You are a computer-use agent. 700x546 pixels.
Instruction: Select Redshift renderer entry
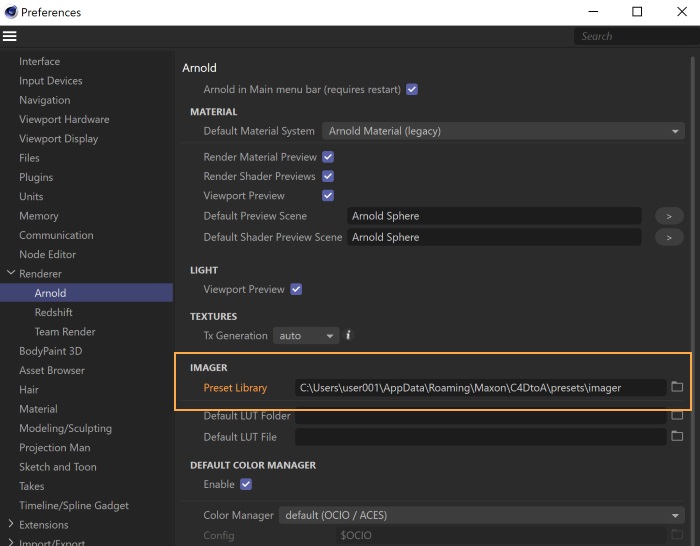tap(54, 313)
